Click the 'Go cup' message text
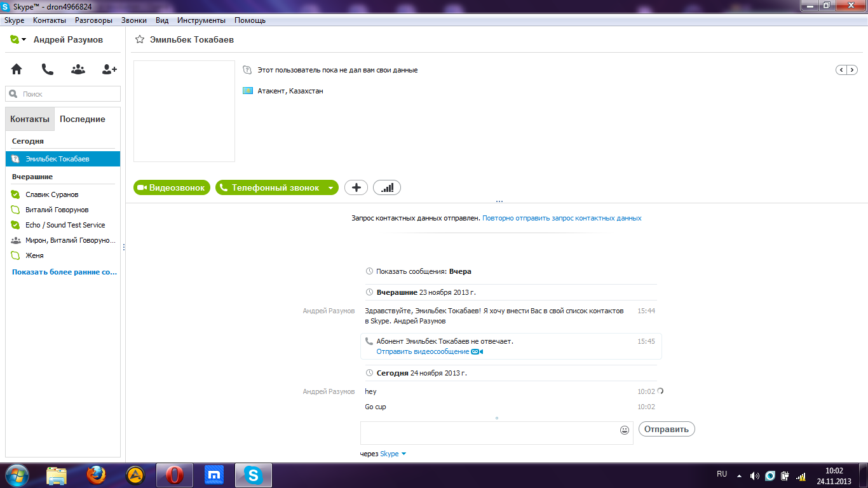868x488 pixels. pyautogui.click(x=376, y=407)
